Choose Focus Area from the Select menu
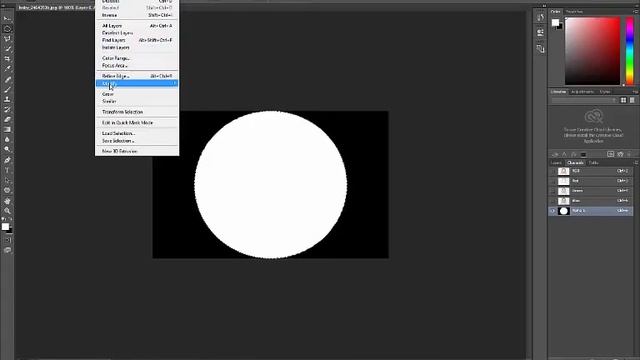This screenshot has height=360, width=640. pyautogui.click(x=137, y=66)
